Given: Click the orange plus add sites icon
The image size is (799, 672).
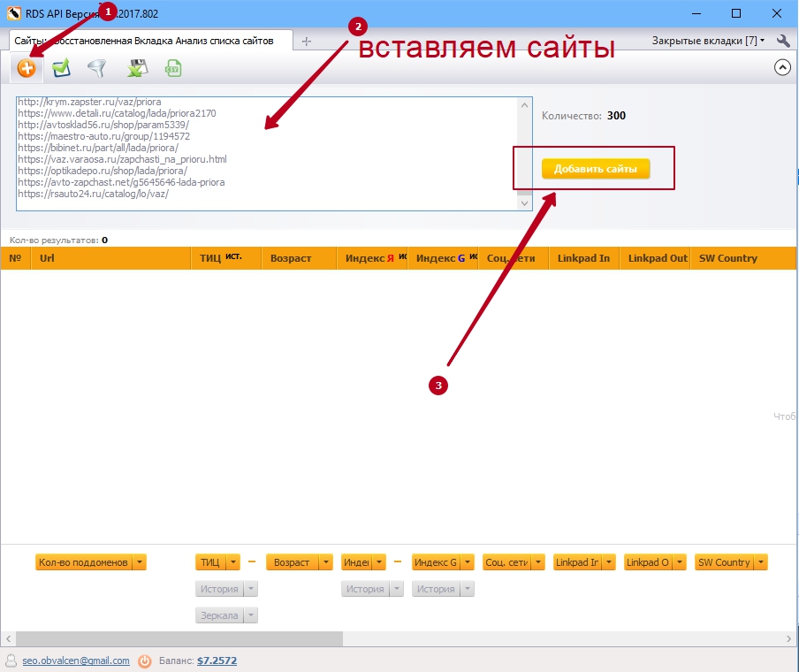Looking at the screenshot, I should (x=27, y=68).
